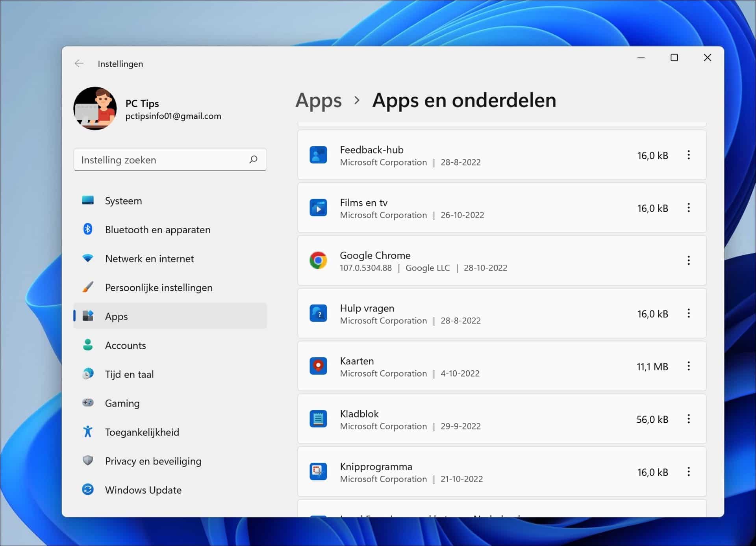Screen dimensions: 756x546
Task: Open Toegankelijkheid settings
Action: pyautogui.click(x=143, y=432)
